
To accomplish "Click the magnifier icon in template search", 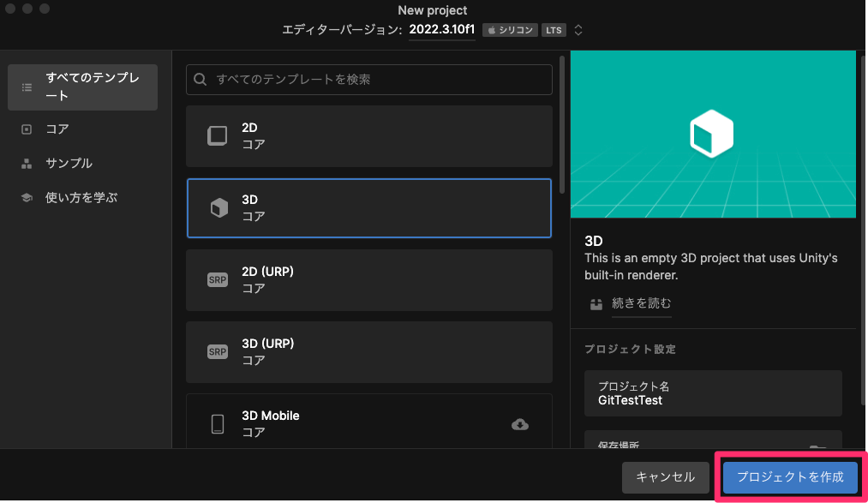I will click(201, 80).
